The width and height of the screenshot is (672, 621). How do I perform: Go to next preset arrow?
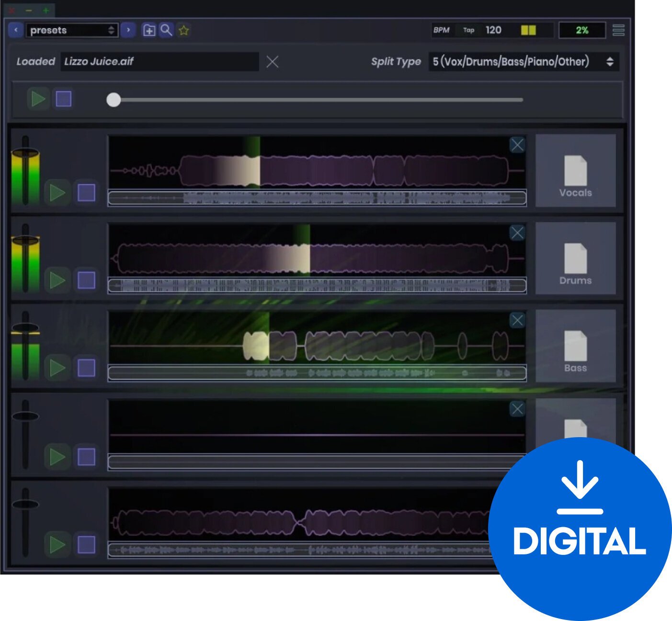(x=128, y=30)
